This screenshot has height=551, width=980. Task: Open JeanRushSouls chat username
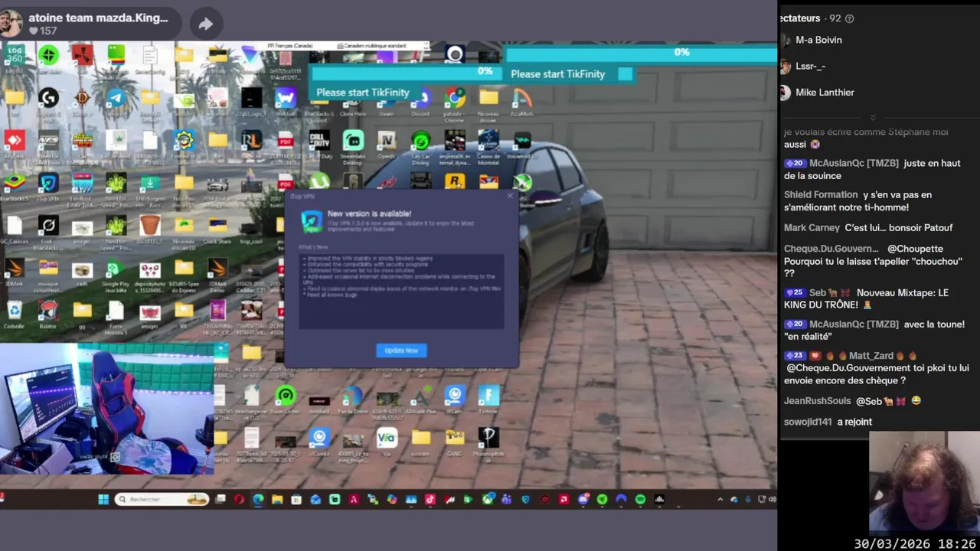[x=817, y=401]
